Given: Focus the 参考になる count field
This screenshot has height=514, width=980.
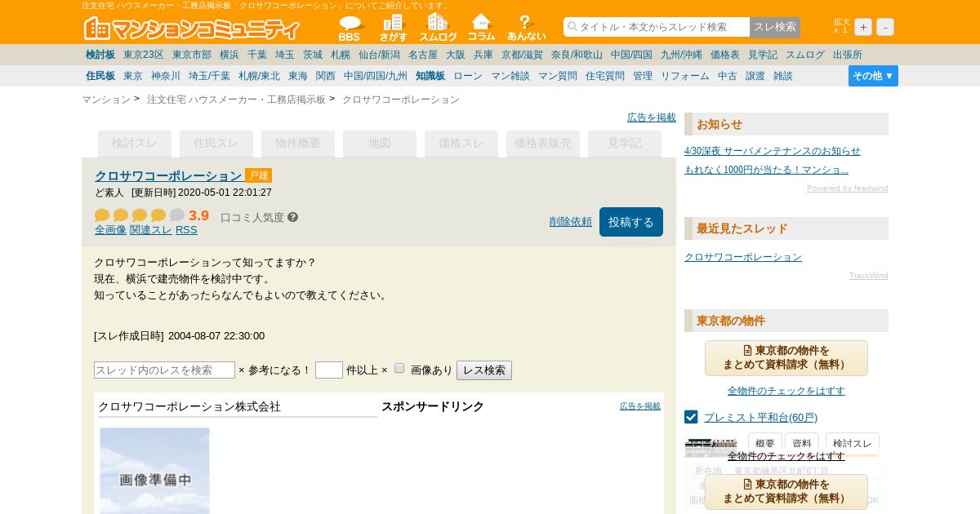Looking at the screenshot, I should [329, 370].
